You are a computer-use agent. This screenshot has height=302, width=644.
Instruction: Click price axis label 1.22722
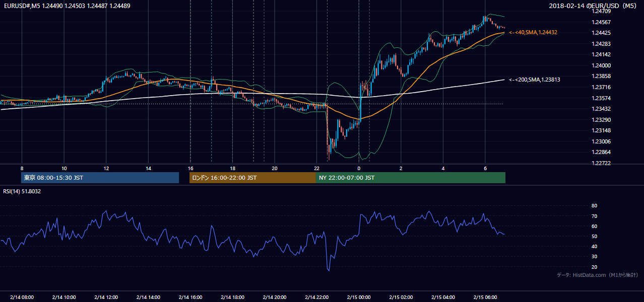[x=601, y=163]
